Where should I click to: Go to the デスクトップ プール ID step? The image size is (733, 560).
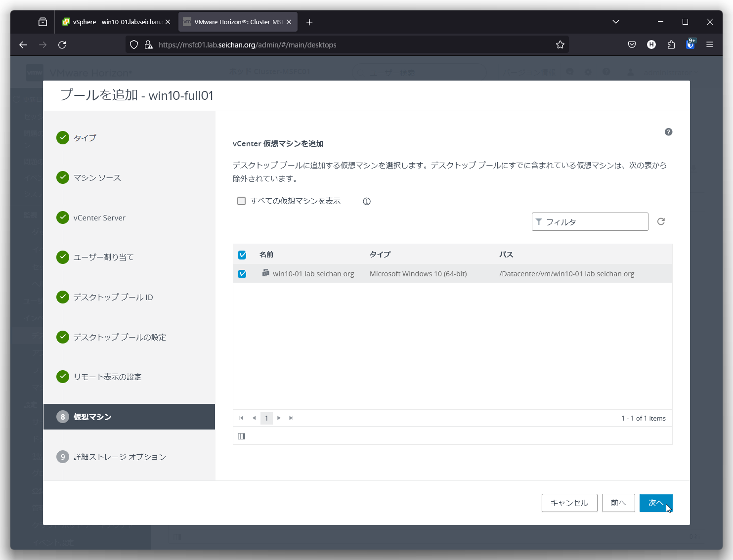(105, 297)
